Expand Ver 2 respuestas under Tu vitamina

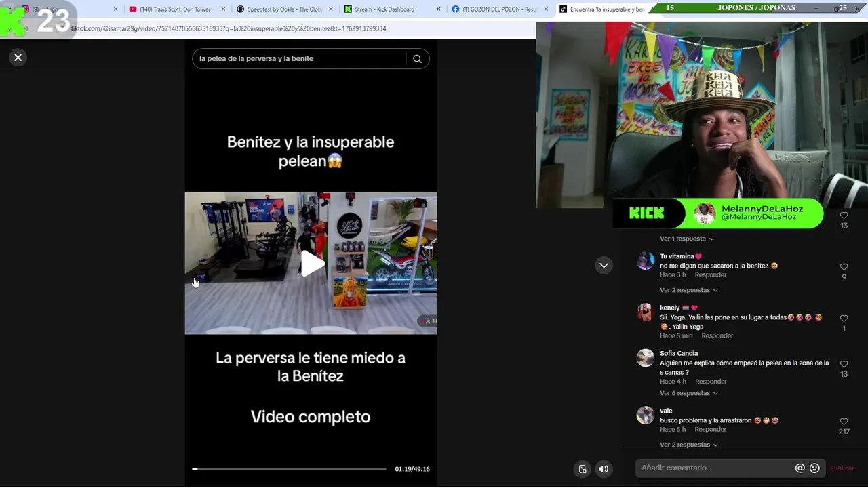(x=689, y=290)
